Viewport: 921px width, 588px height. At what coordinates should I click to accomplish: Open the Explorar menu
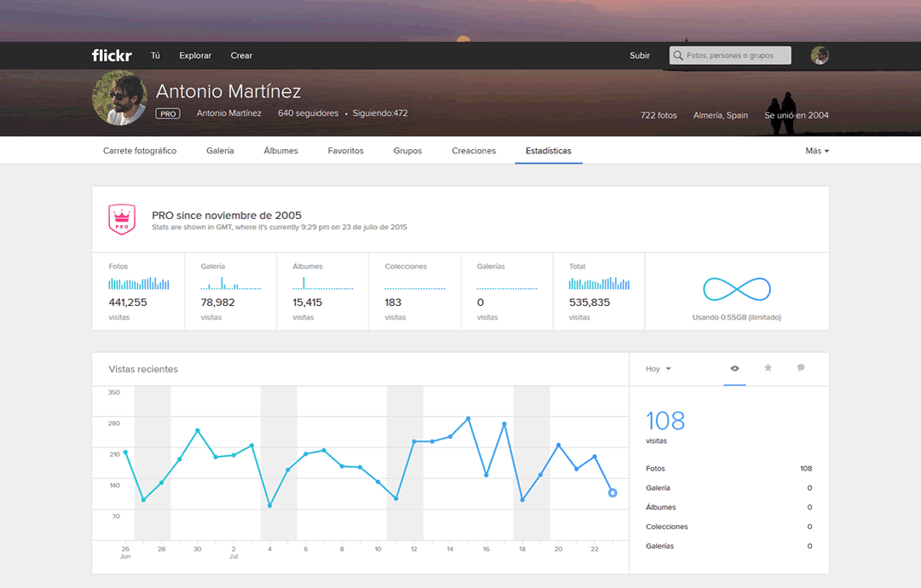tap(195, 55)
